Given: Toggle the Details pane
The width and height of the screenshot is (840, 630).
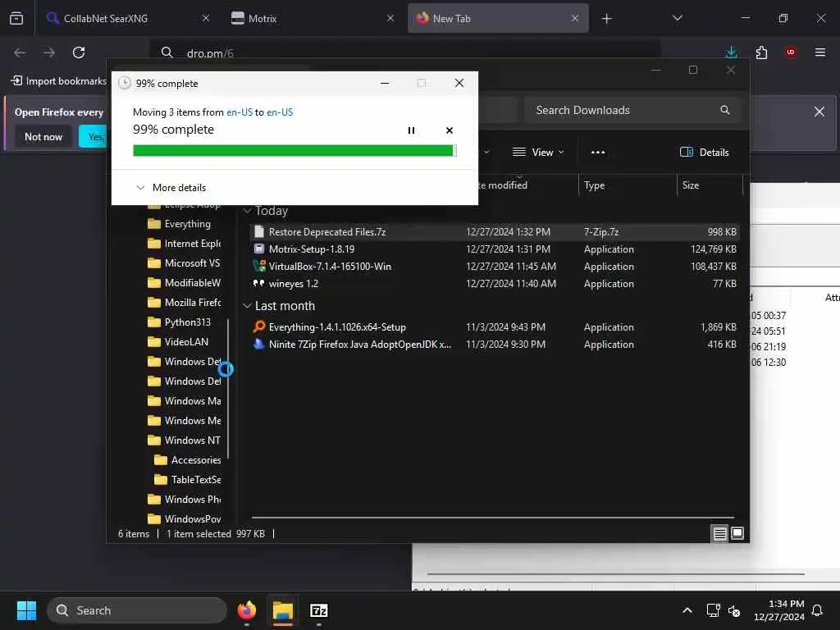Looking at the screenshot, I should pos(704,152).
